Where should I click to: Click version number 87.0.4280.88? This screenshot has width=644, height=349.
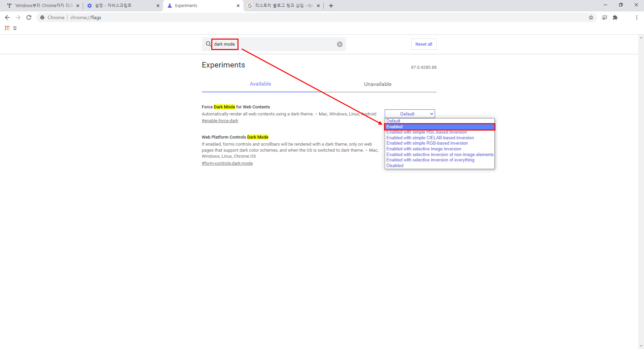[x=424, y=67]
